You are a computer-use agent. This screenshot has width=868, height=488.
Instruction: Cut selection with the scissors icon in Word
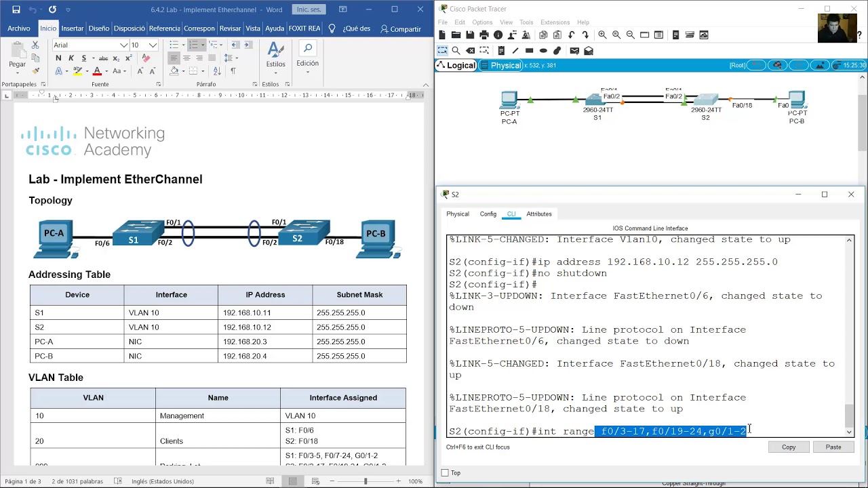pos(36,45)
